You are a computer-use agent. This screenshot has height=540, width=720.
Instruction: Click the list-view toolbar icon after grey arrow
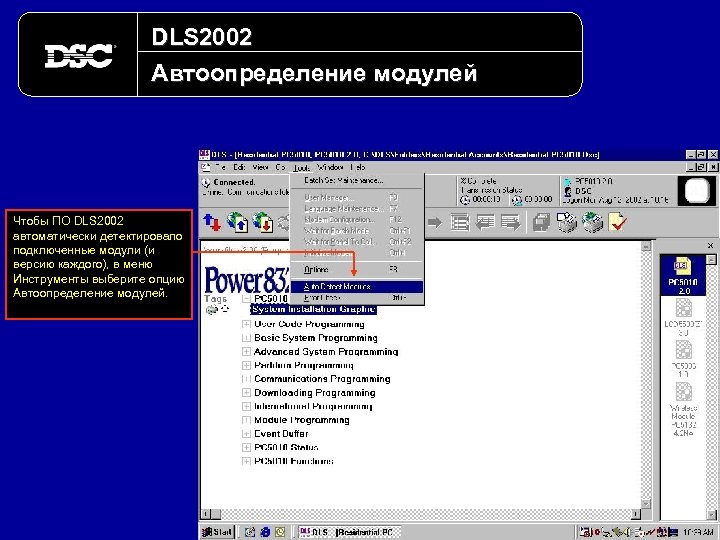tap(460, 223)
